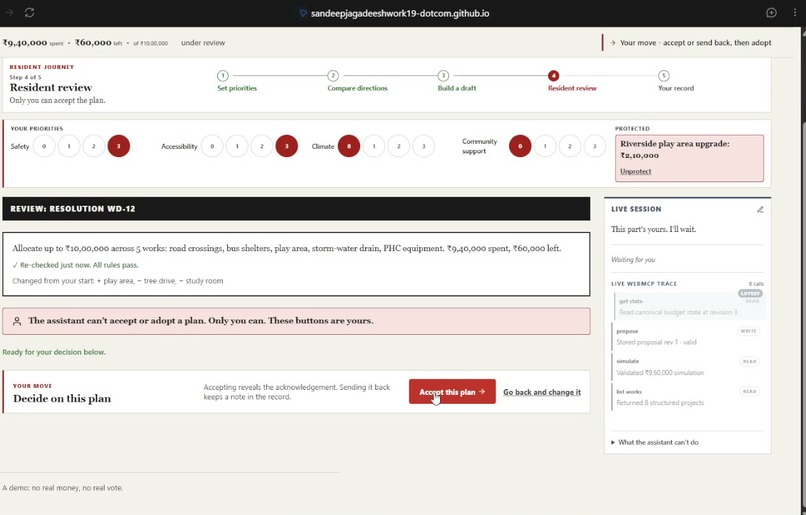806x515 pixels.
Task: Click the person icon in the pink notice
Action: pos(17,321)
